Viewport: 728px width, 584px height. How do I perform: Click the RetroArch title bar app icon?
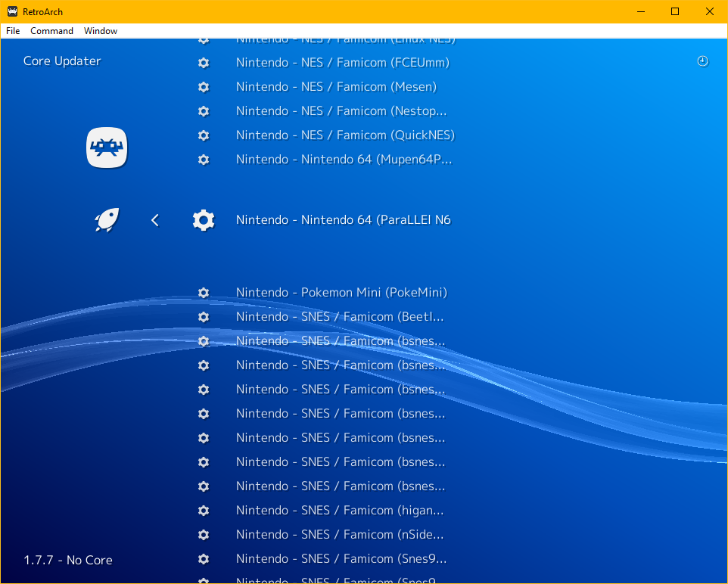[12, 11]
